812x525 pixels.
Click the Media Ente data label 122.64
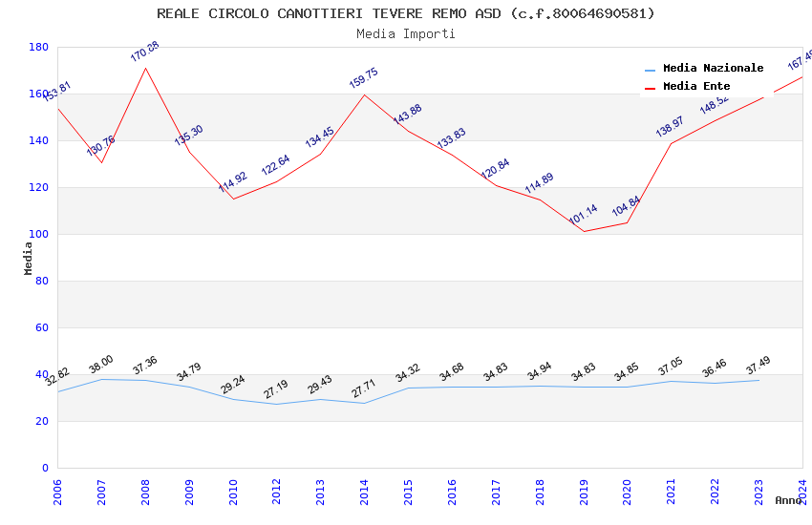tap(275, 165)
